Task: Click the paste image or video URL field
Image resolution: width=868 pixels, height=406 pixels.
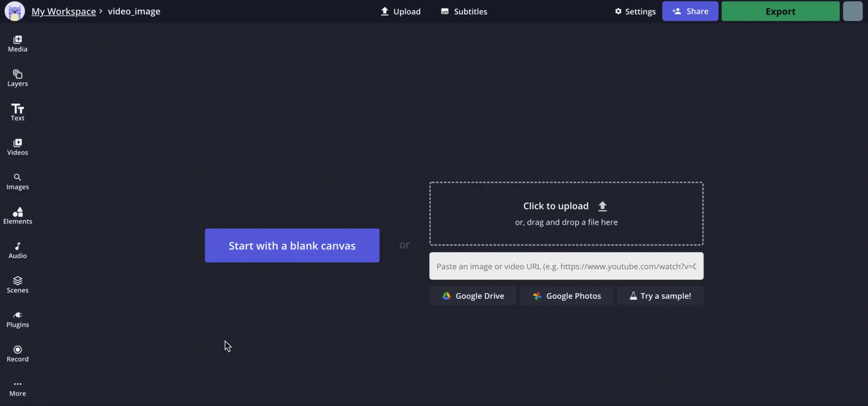Action: 566,266
